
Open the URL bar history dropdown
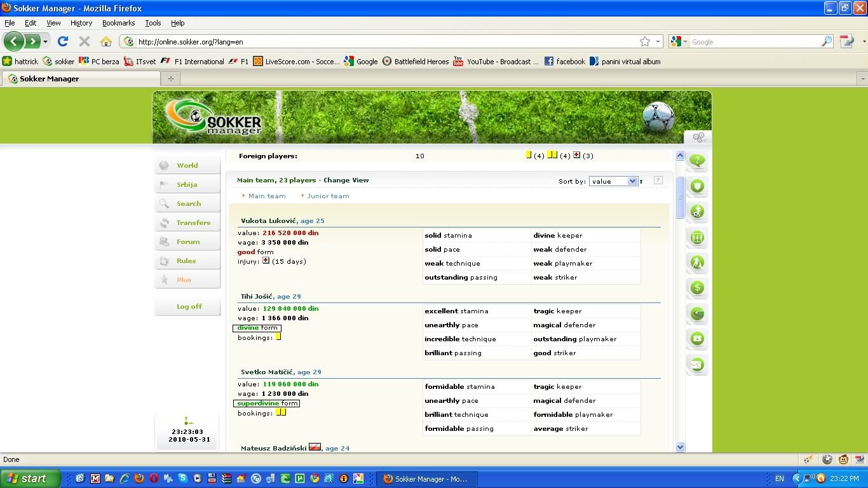[658, 41]
